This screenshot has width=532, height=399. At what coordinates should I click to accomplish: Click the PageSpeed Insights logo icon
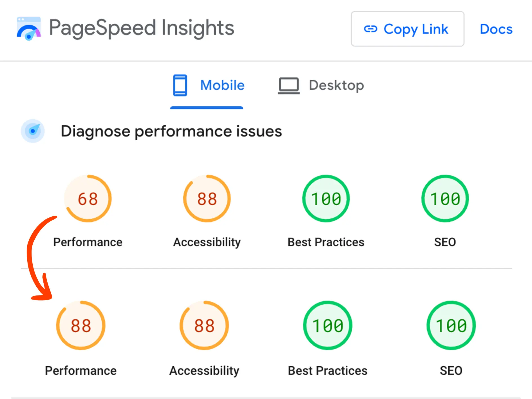29,29
